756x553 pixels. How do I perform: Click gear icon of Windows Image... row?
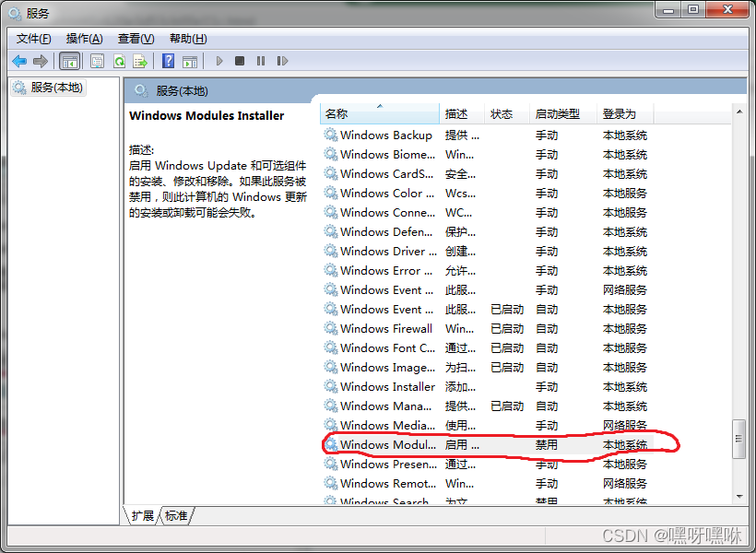click(x=331, y=367)
